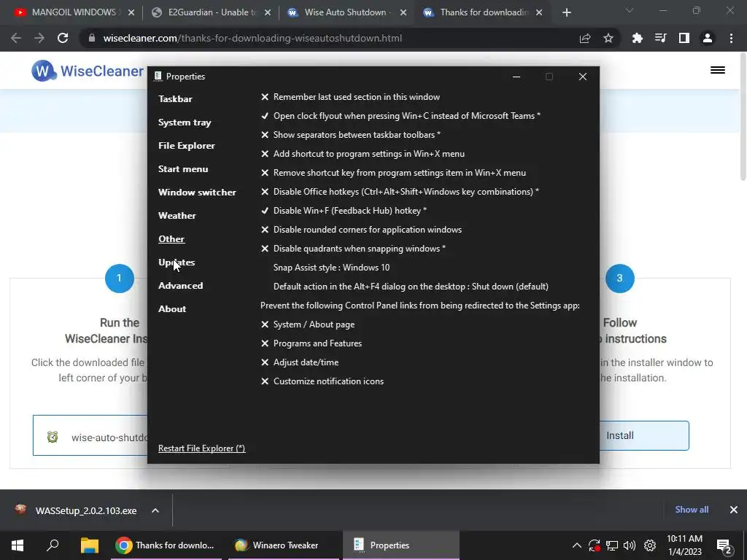Click the WiseCleaner logo
The image size is (747, 560).
pos(88,71)
